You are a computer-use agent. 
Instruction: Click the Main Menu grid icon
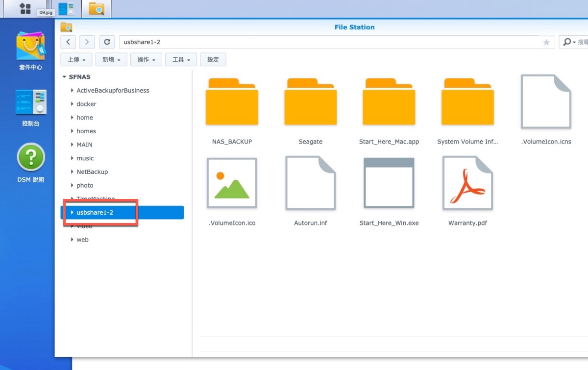tap(25, 8)
